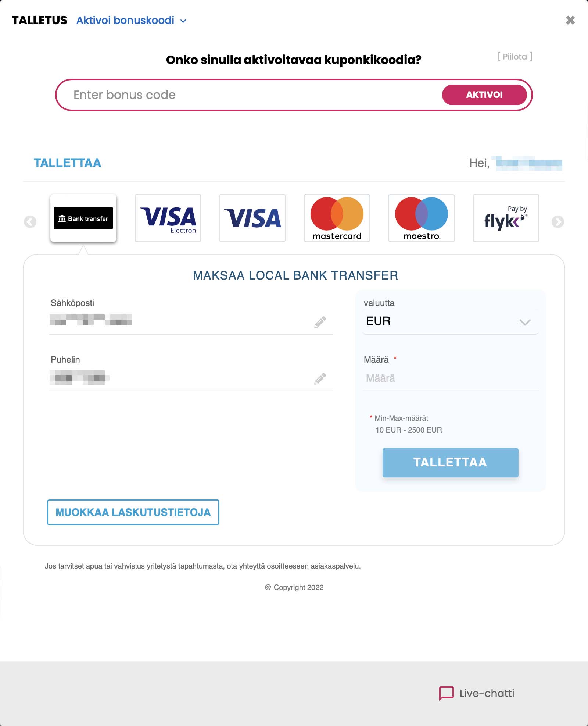Image resolution: width=588 pixels, height=726 pixels.
Task: Open the Live-chatti support chat
Action: [x=477, y=693]
